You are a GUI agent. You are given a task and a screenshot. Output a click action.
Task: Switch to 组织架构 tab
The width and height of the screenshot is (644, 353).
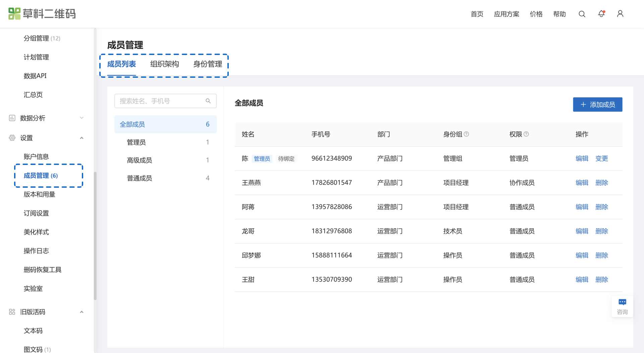164,64
